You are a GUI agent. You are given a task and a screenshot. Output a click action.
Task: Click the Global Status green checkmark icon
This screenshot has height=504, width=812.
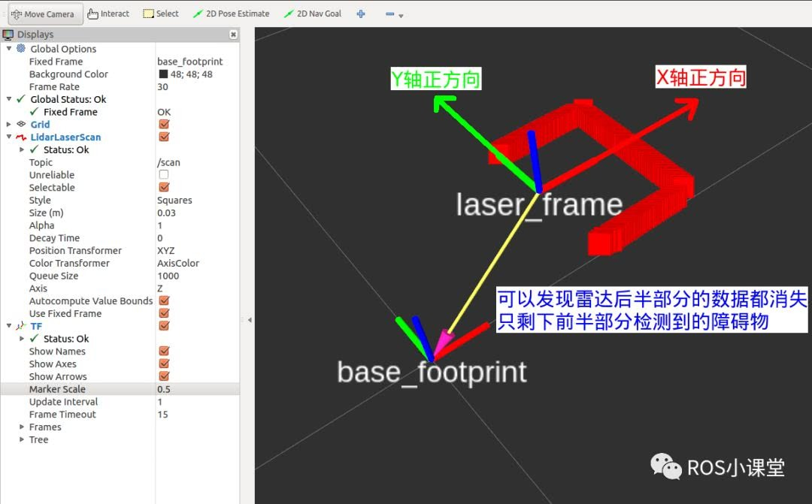(21, 99)
